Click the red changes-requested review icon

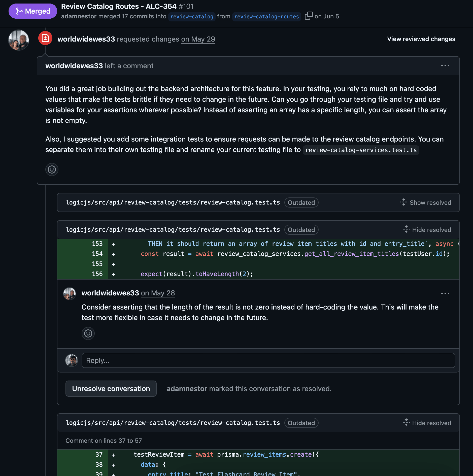tap(45, 38)
